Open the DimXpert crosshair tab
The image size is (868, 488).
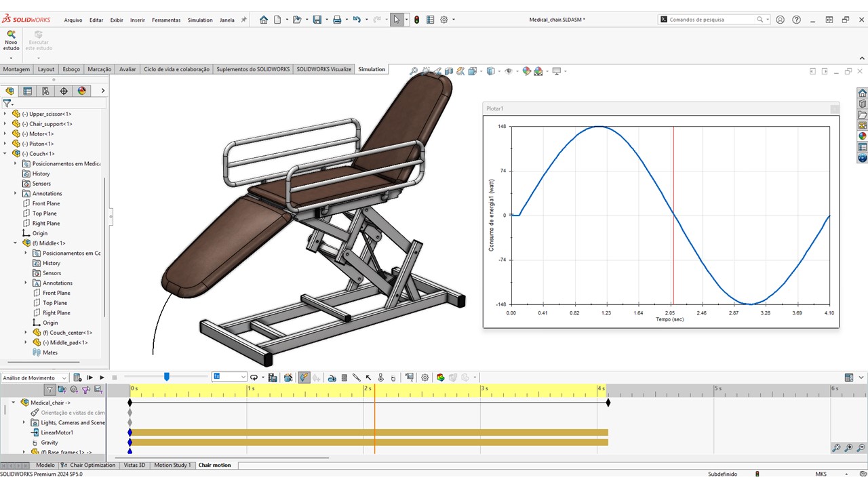coord(64,91)
